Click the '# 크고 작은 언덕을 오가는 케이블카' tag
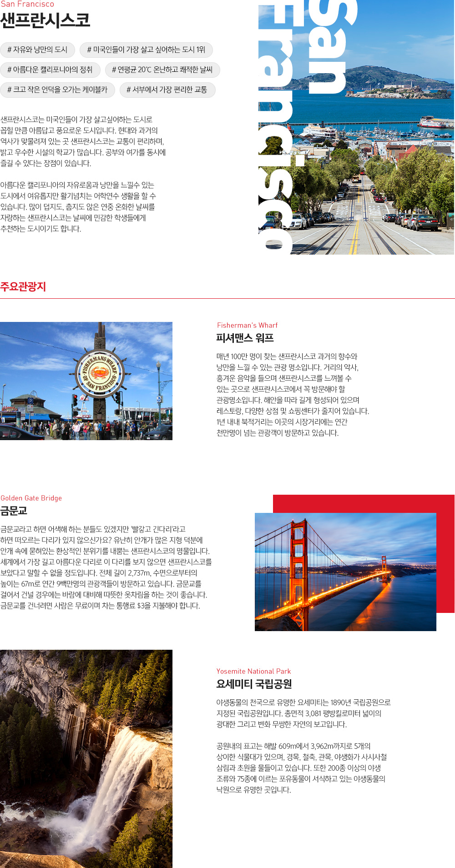This screenshot has height=868, width=455. click(57, 90)
